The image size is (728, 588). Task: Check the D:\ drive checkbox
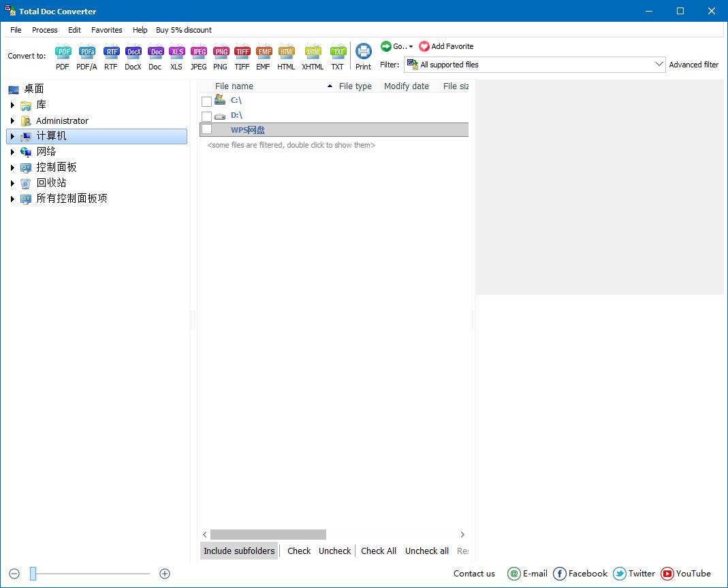coord(206,116)
